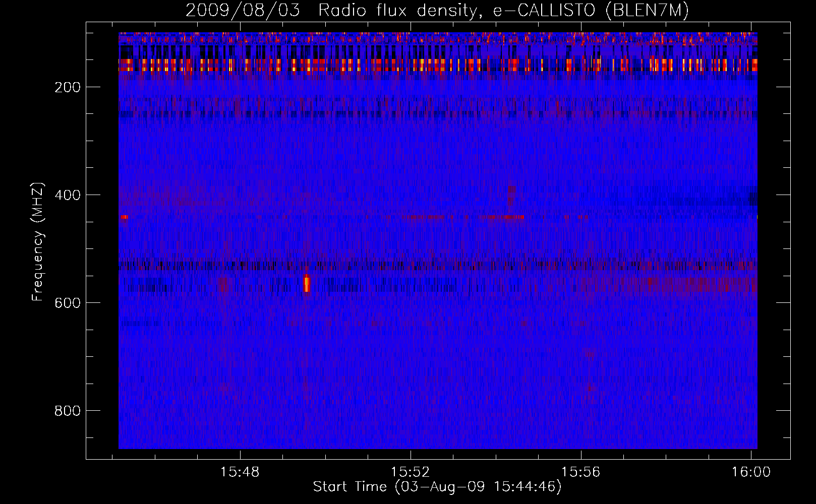Click the bright yellow-red burst near 570 MHz

(307, 283)
